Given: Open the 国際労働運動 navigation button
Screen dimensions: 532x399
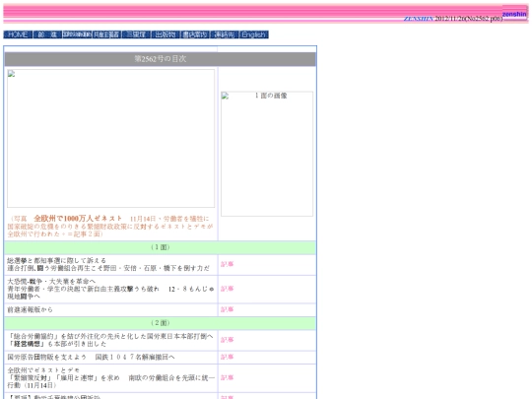Looking at the screenshot, I should click(x=77, y=34).
